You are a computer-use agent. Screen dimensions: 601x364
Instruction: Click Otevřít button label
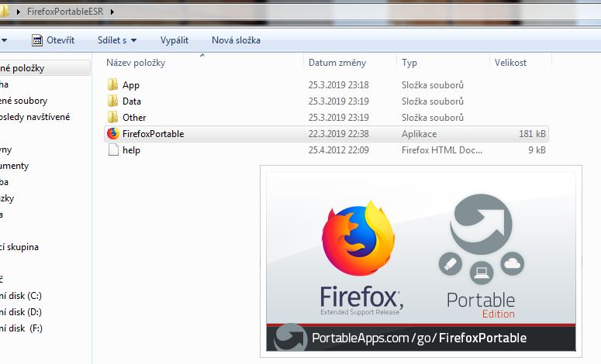(x=60, y=40)
